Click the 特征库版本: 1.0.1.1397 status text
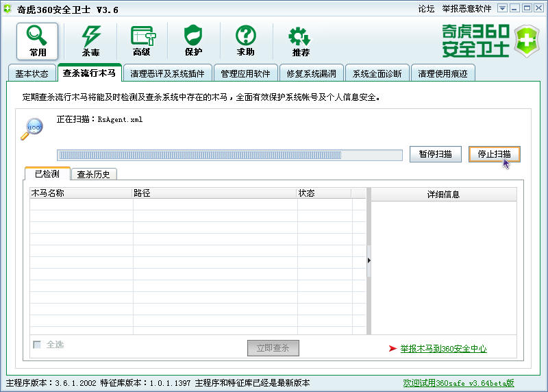The image size is (548, 392). point(145,383)
